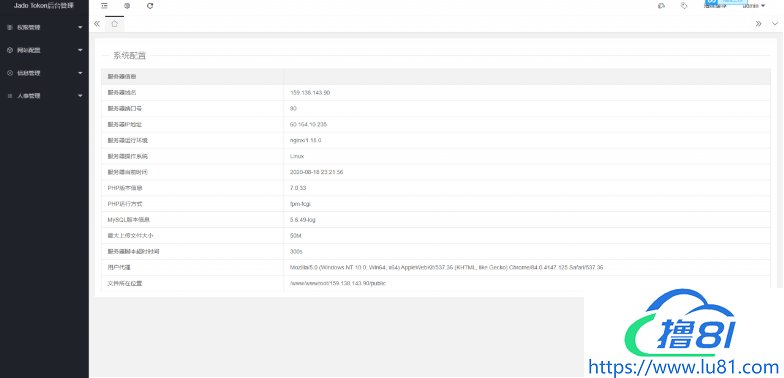
Task: Expand the arrow beside 人事管理
Action: click(80, 96)
